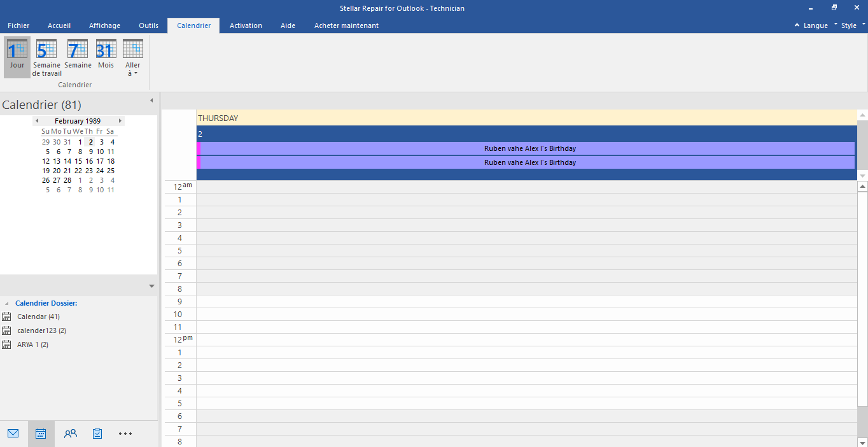Screen dimensions: 868x447
Task: Go to next month in mini calendar
Action: click(x=120, y=121)
